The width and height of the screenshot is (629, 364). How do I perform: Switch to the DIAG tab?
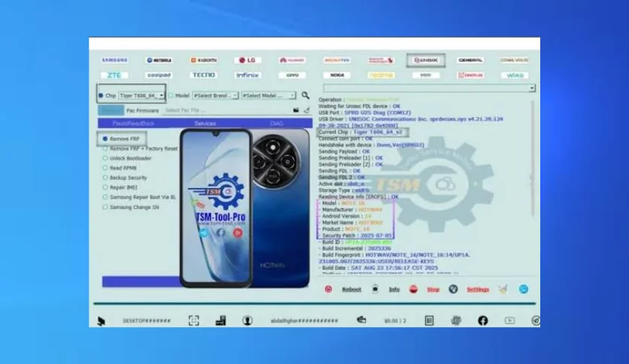pos(276,123)
